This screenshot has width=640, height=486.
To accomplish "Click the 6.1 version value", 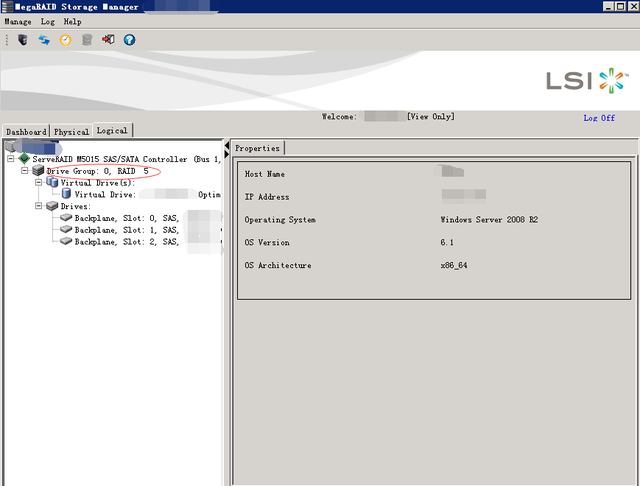I will (447, 242).
